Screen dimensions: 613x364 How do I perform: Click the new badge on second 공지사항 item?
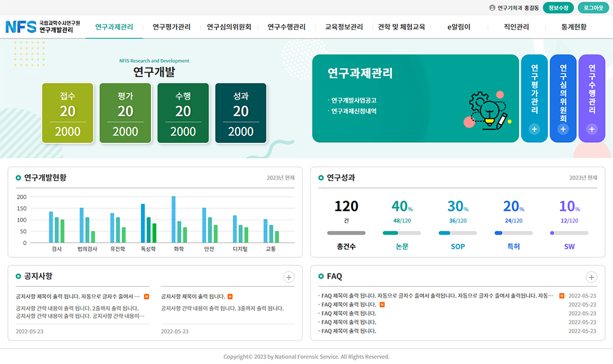click(x=230, y=297)
